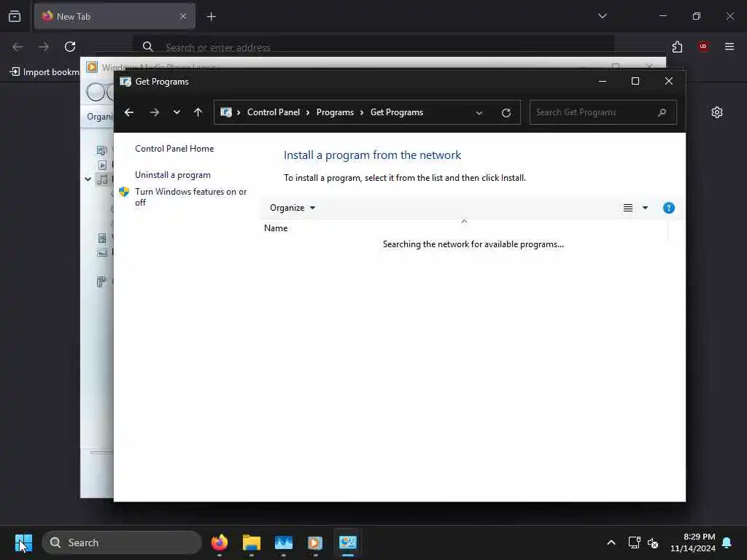Click muted volume tray icon
The height and width of the screenshot is (560, 747).
point(653,542)
